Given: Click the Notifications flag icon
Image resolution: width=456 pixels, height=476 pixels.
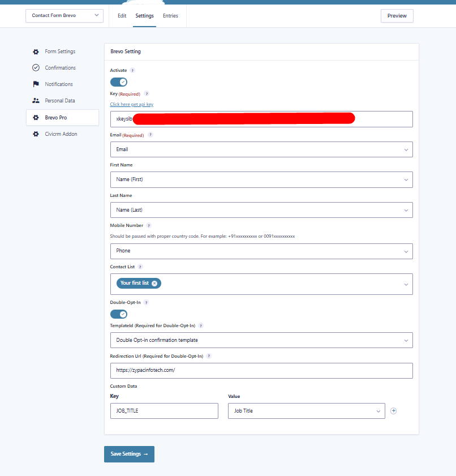Looking at the screenshot, I should click(x=36, y=84).
